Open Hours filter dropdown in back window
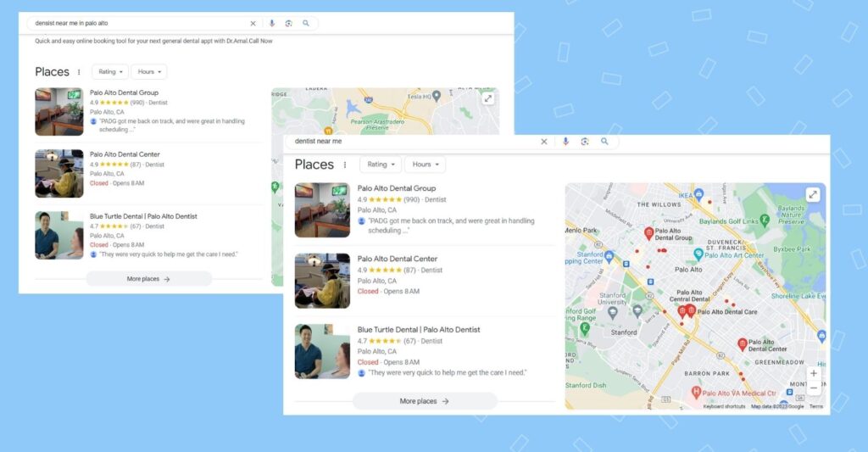The image size is (868, 452). (149, 71)
